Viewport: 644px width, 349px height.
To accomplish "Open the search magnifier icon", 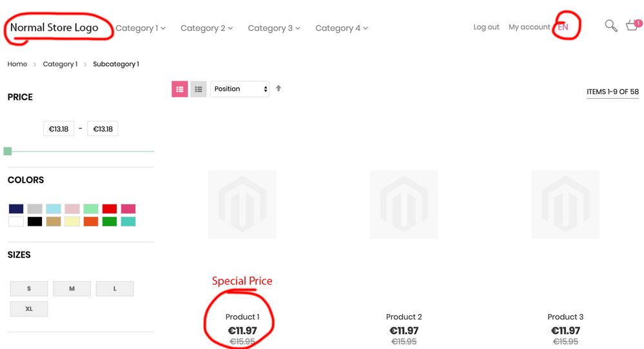I will [610, 26].
